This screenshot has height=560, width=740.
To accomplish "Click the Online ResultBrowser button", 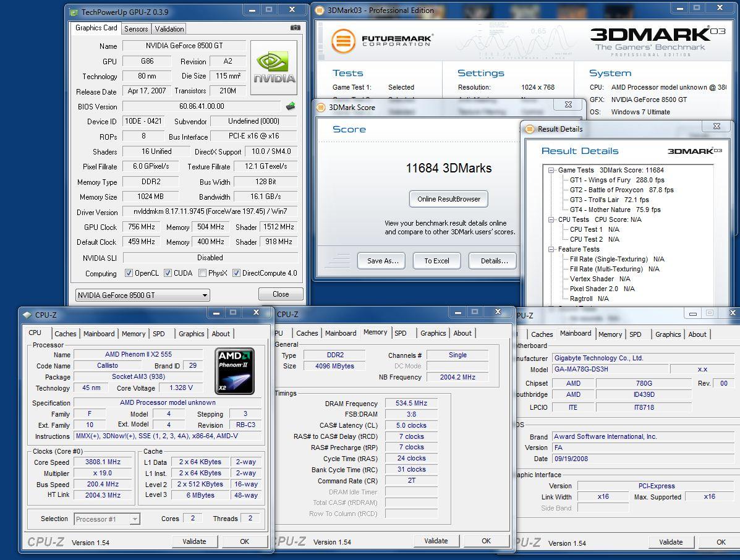I will pyautogui.click(x=448, y=199).
